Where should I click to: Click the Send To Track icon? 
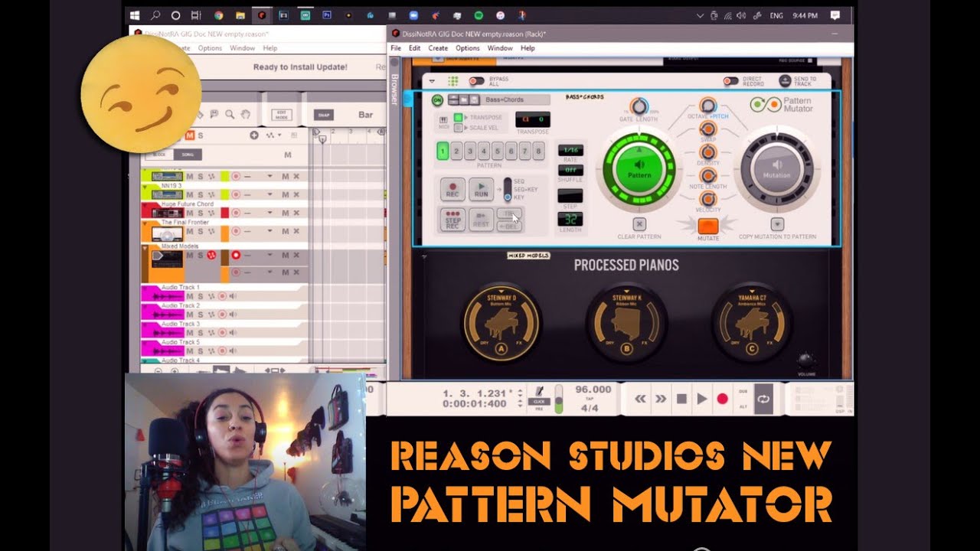785,80
